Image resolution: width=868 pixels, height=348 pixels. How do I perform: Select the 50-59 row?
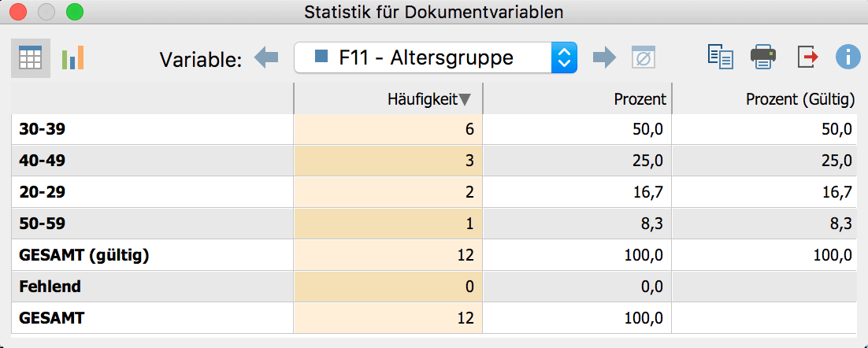point(434,224)
